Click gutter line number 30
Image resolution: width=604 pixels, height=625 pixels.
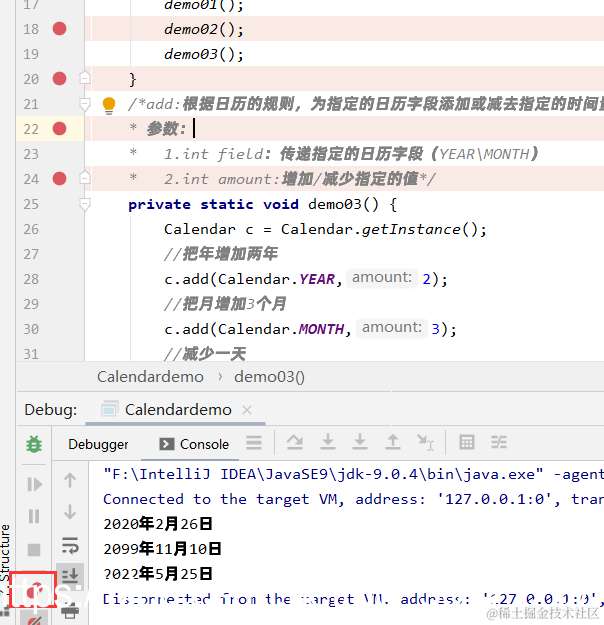(x=31, y=329)
